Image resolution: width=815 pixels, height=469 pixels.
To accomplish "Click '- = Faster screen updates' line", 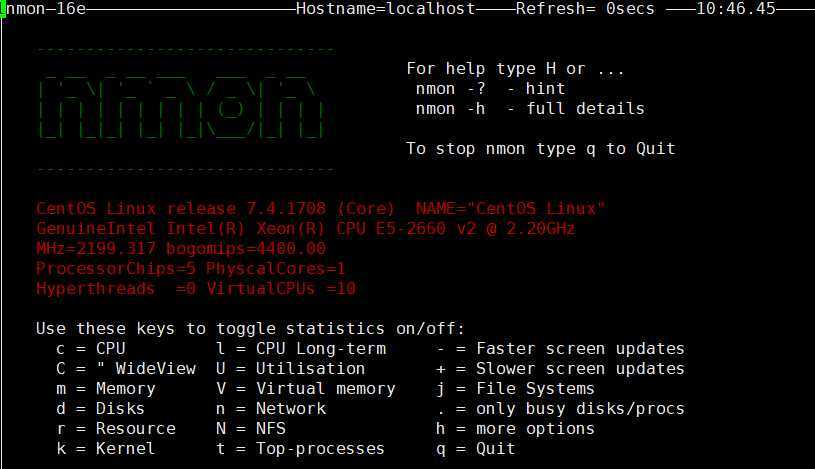I will click(560, 348).
